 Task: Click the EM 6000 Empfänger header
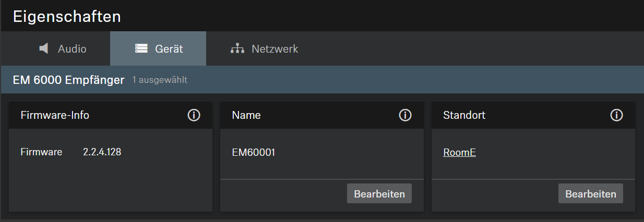[68, 80]
